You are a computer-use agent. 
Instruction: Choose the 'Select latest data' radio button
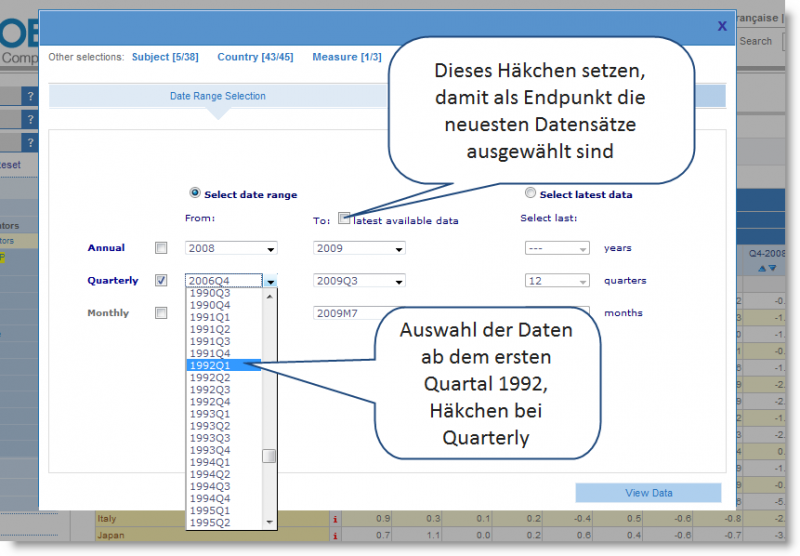[x=530, y=194]
